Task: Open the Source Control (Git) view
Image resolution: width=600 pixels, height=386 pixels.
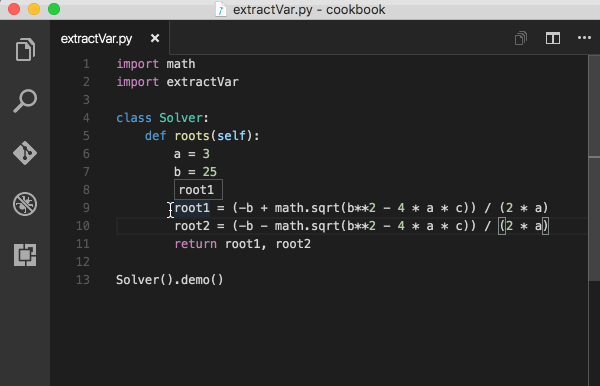Action: click(x=25, y=153)
